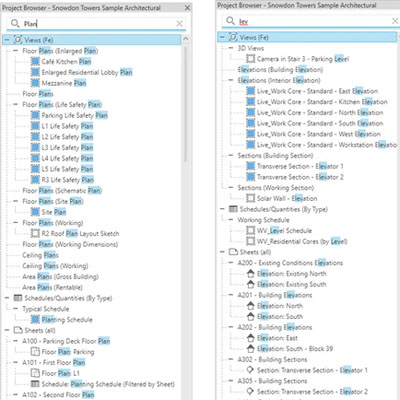Click the 'Plan' search field

tap(96, 23)
